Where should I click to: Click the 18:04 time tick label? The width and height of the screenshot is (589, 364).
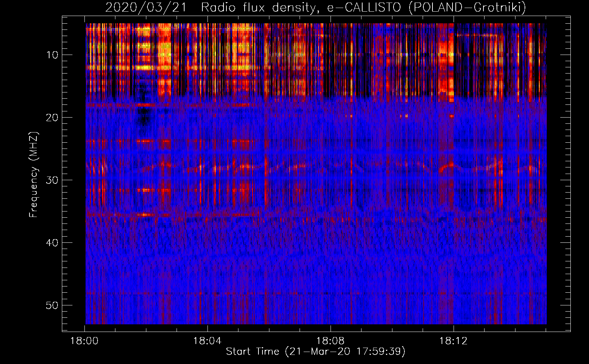coord(207,341)
